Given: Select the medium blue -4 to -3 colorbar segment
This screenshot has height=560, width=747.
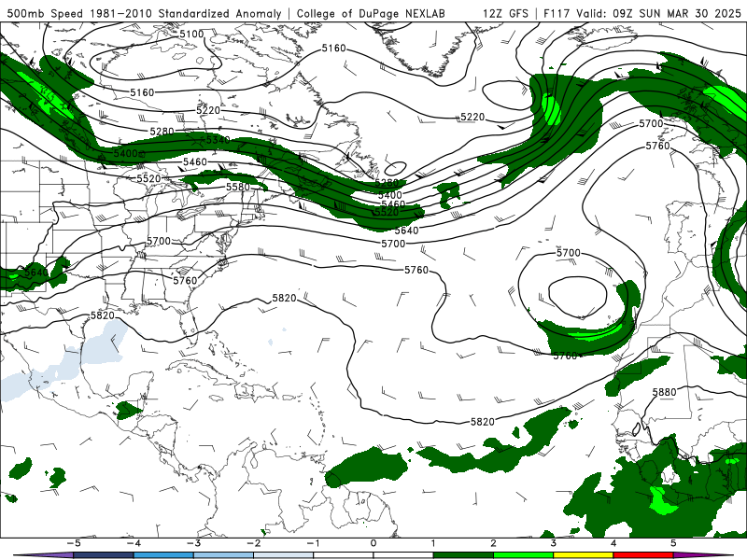Looking at the screenshot, I should 163,555.
